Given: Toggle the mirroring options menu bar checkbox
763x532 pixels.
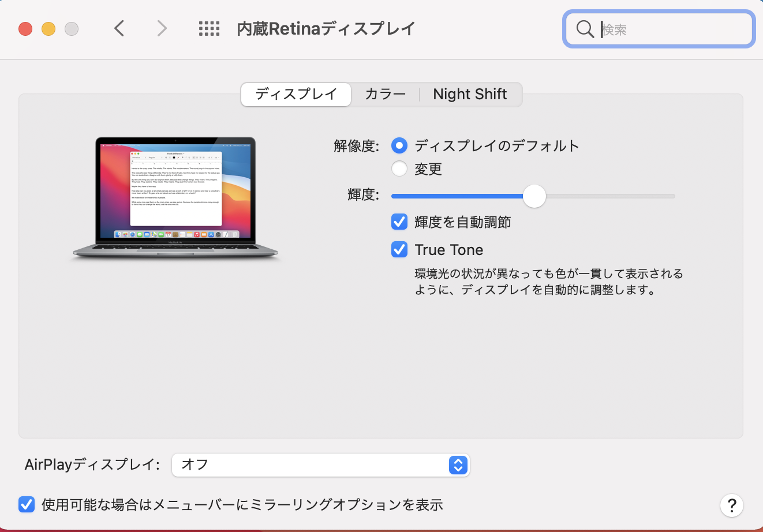Looking at the screenshot, I should (27, 504).
